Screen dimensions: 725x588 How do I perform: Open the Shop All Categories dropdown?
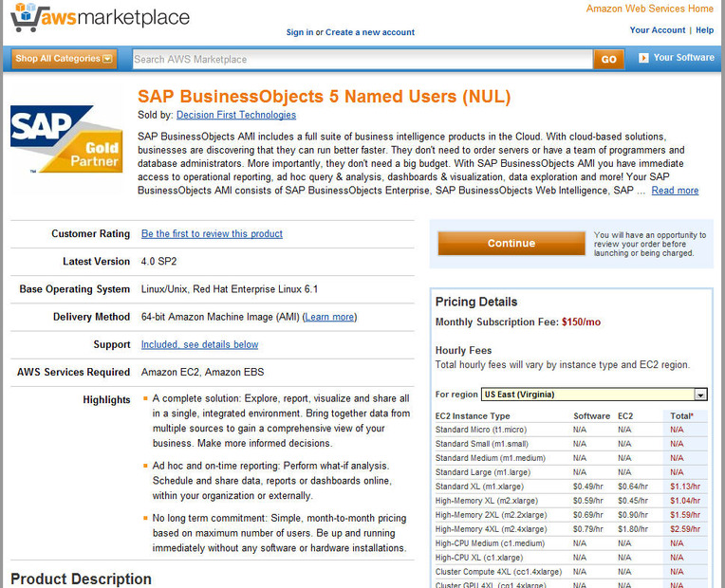click(65, 59)
